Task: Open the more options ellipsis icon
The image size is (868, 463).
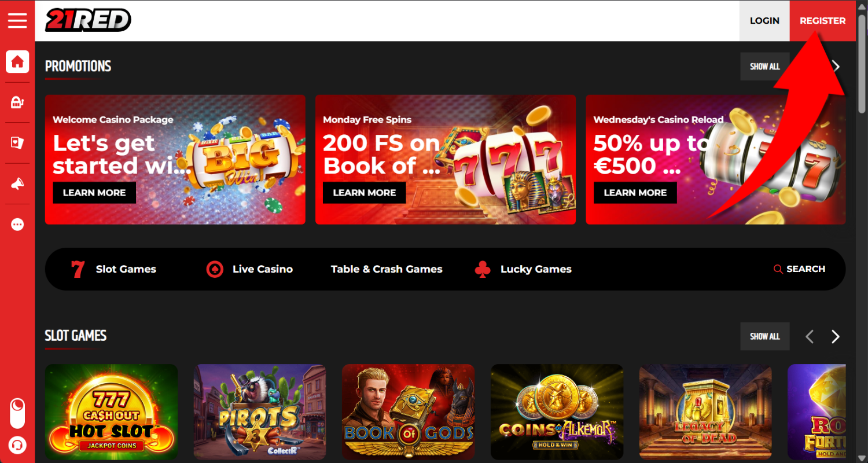Action: [17, 225]
